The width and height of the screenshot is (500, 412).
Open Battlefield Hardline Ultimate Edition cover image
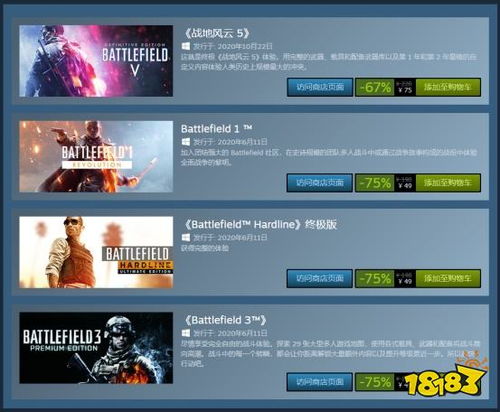click(x=96, y=252)
